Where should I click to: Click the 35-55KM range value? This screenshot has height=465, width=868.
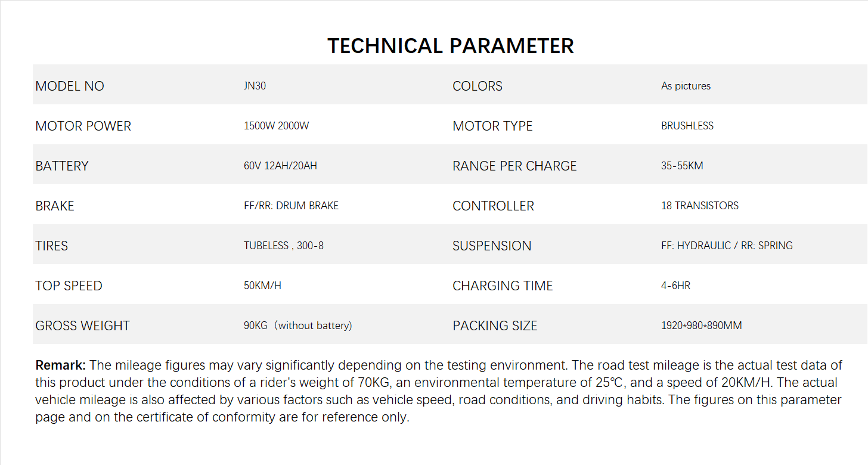point(682,166)
